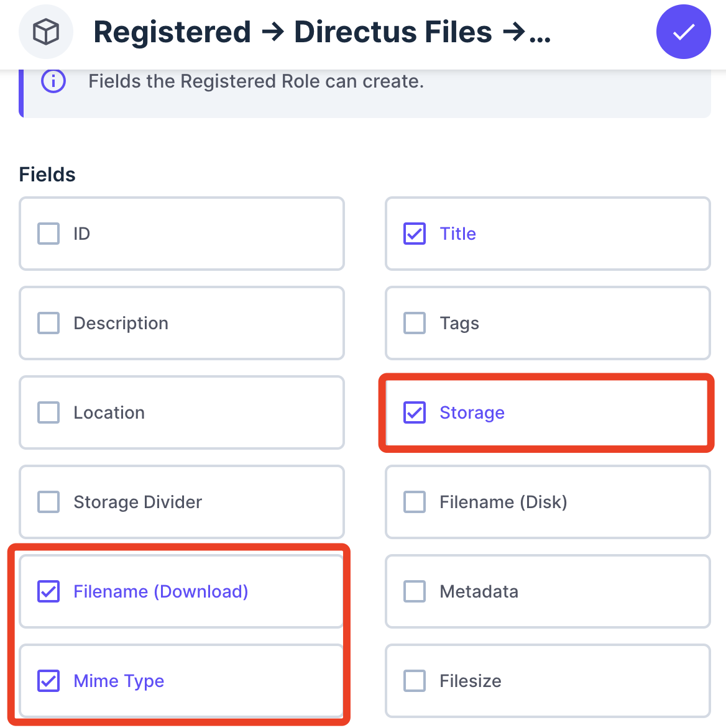
Task: Click "Registered" in the breadcrumb title
Action: (172, 32)
